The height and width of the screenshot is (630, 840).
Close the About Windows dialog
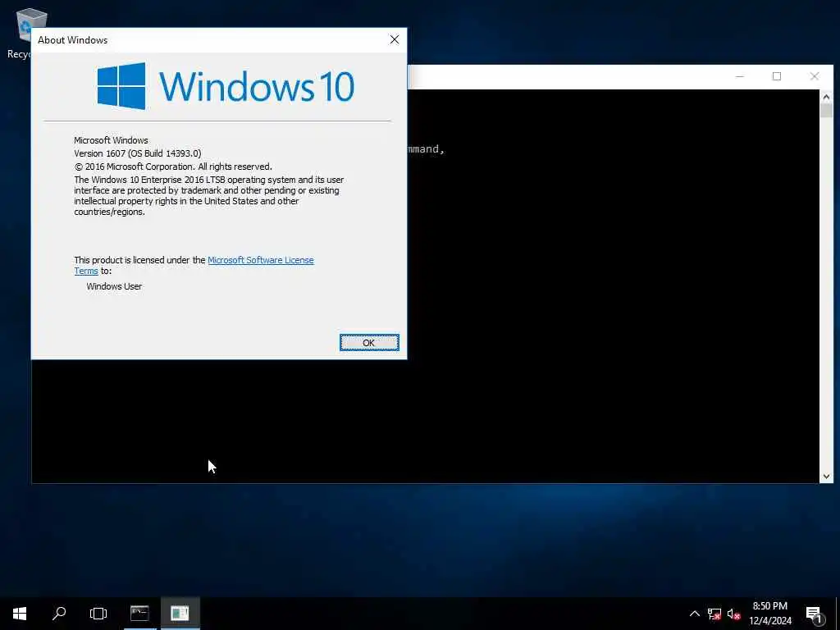pyautogui.click(x=395, y=39)
